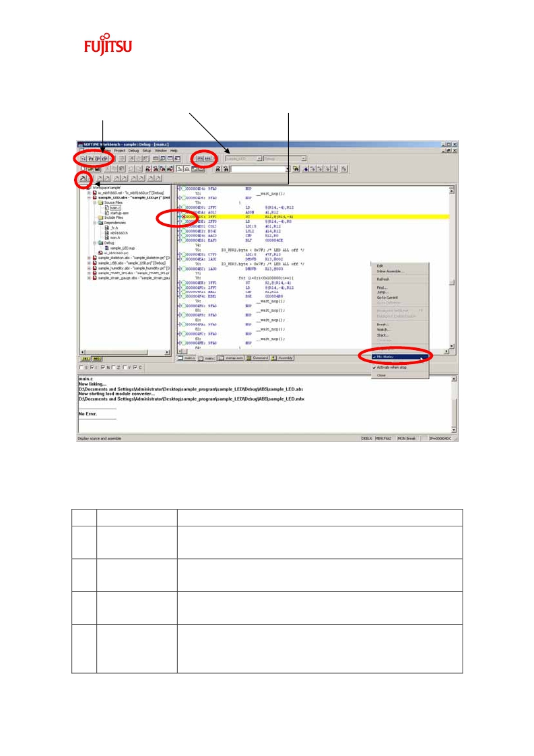The width and height of the screenshot is (534, 756).
Task: Click the Open file folder icon
Action: (x=90, y=169)
